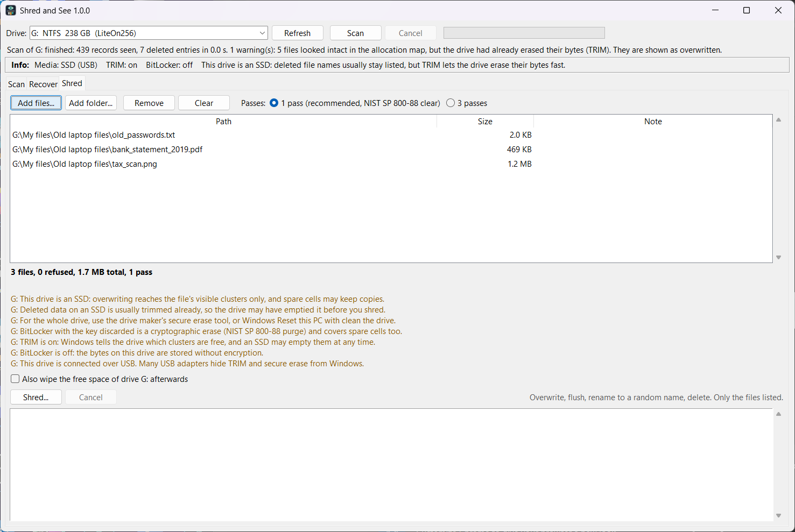Click the Refresh drives button

click(298, 33)
